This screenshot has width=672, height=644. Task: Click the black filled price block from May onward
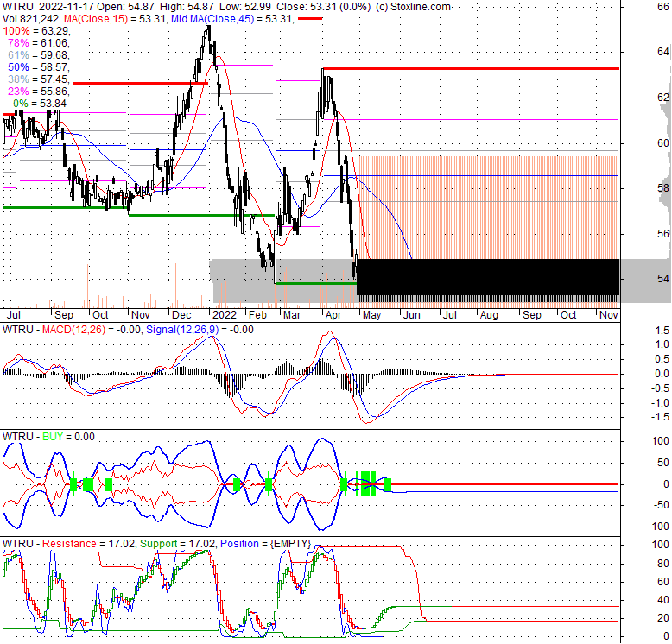click(488, 277)
